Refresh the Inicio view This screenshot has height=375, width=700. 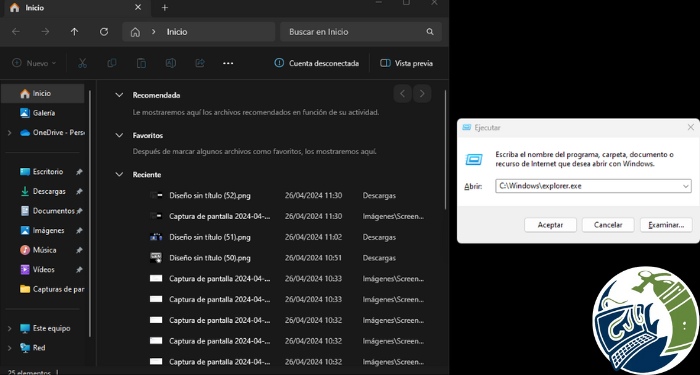pyautogui.click(x=104, y=32)
